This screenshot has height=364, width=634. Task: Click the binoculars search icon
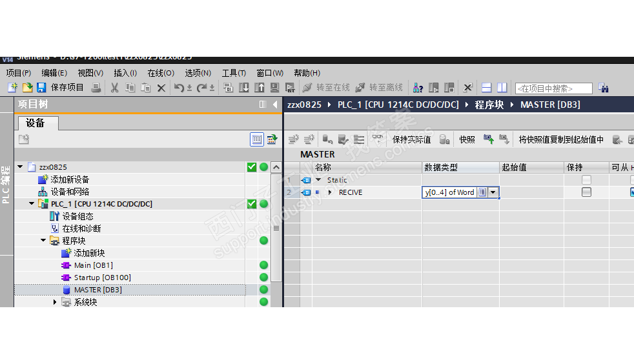point(604,88)
